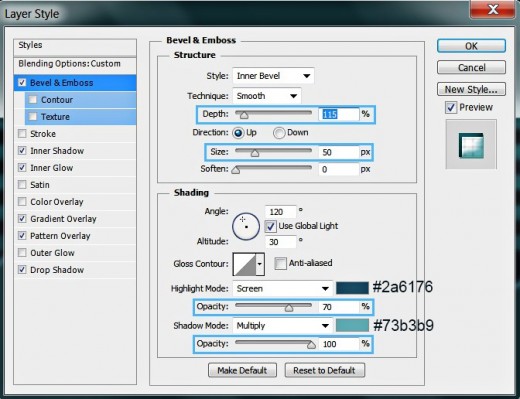Screen dimensions: 520x399
Task: Toggle the Preview checkbox
Action: [451, 107]
